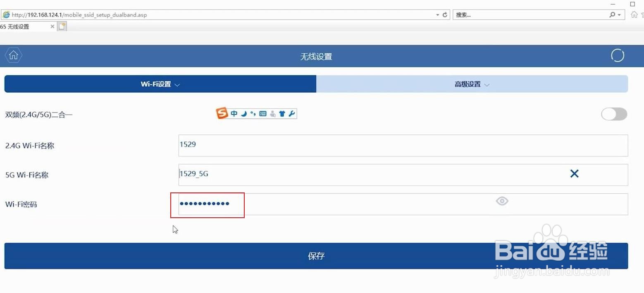
Task: Expand the Wi-Fi设置 dropdown arrow
Action: coord(177,84)
